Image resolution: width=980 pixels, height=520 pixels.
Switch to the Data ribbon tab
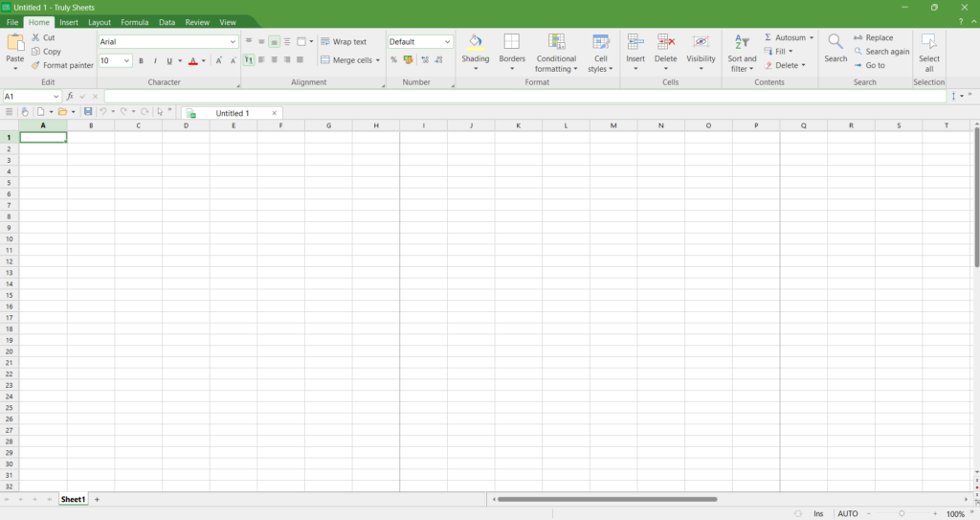click(x=167, y=22)
